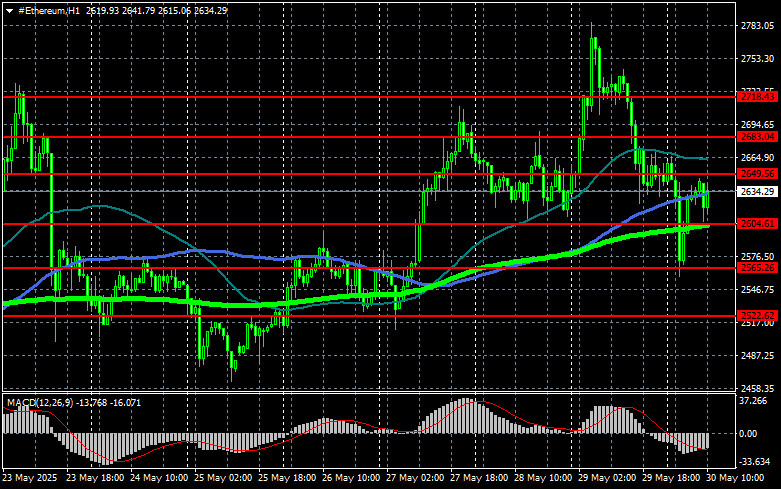Click the 2458.35 price scale label
Screen dimensions: 781x489
[757, 388]
